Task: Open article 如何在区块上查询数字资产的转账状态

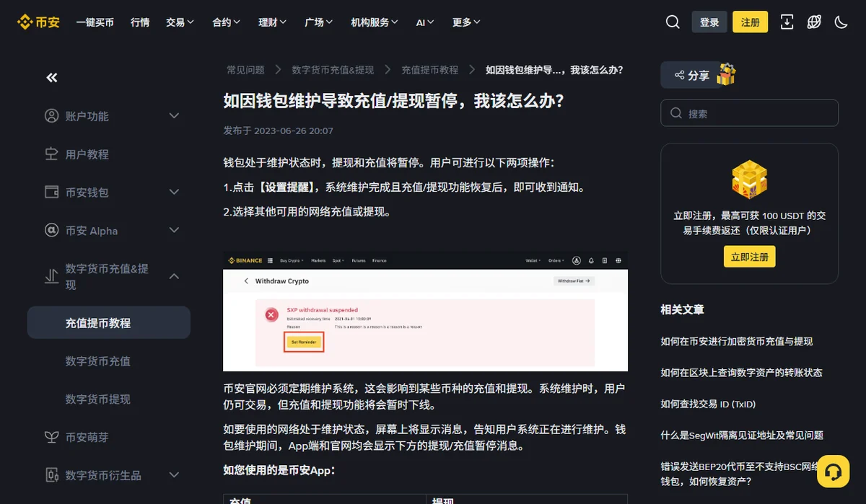Action: pos(742,372)
